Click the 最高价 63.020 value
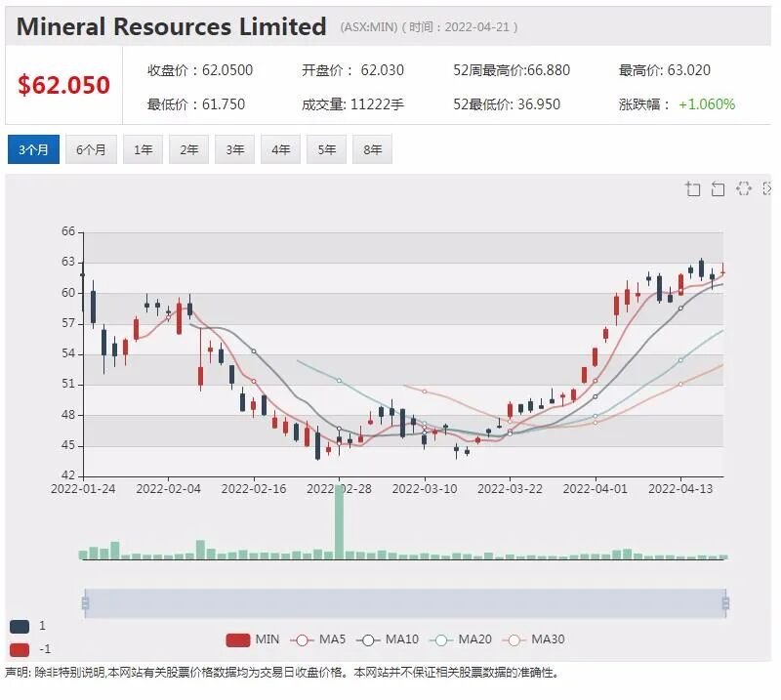Viewport: 781px width, 700px height. pos(689,70)
